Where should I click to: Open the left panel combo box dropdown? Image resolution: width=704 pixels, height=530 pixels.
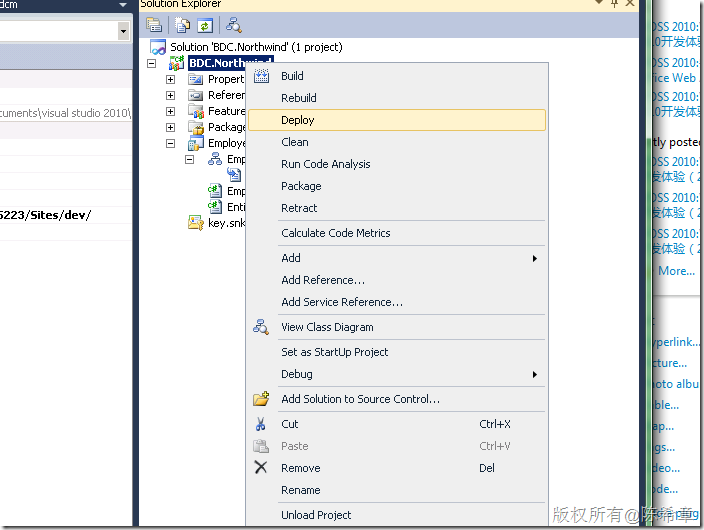click(123, 31)
